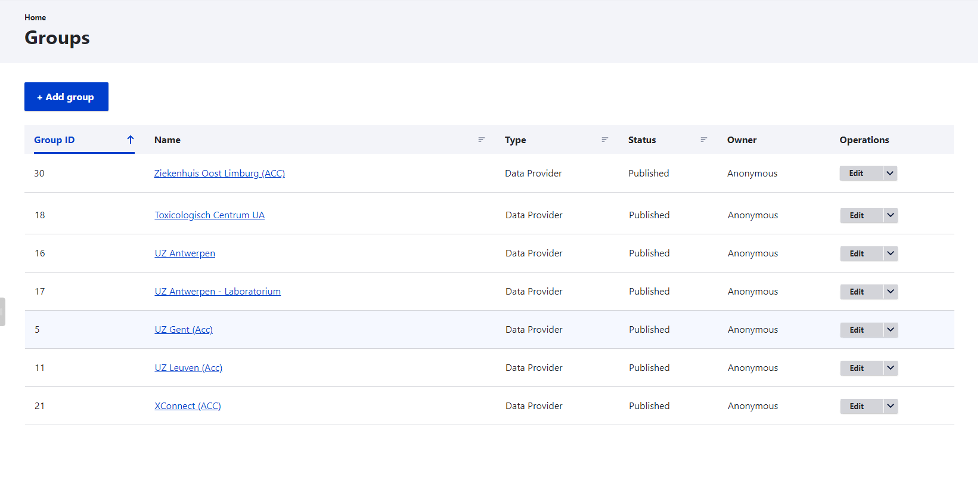Open operations dropdown arrow for Toxicologisch Centrum UA

click(x=891, y=215)
